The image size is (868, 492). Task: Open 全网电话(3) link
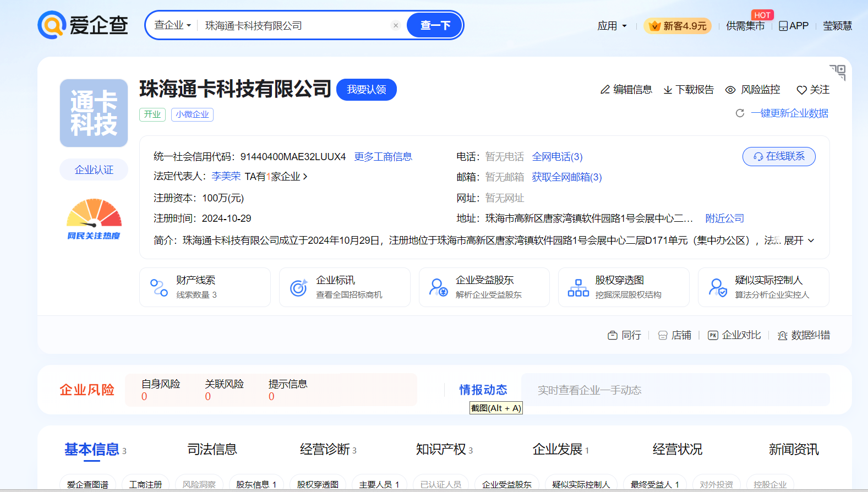click(557, 157)
